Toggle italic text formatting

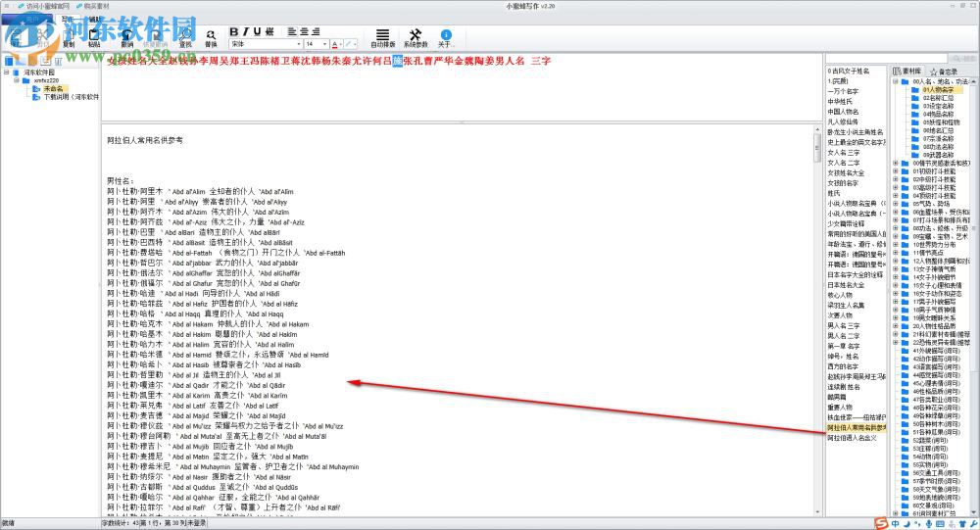(246, 32)
